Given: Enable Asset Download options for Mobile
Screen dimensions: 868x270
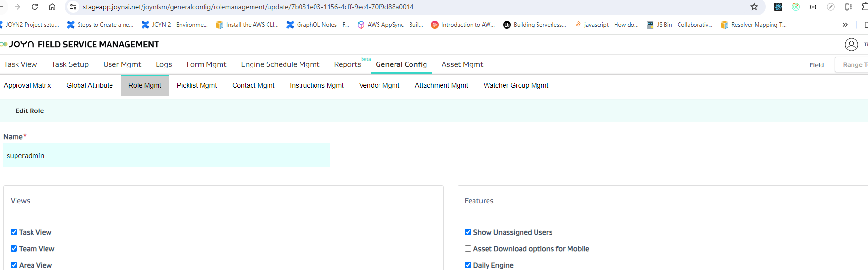Looking at the screenshot, I should tap(468, 249).
